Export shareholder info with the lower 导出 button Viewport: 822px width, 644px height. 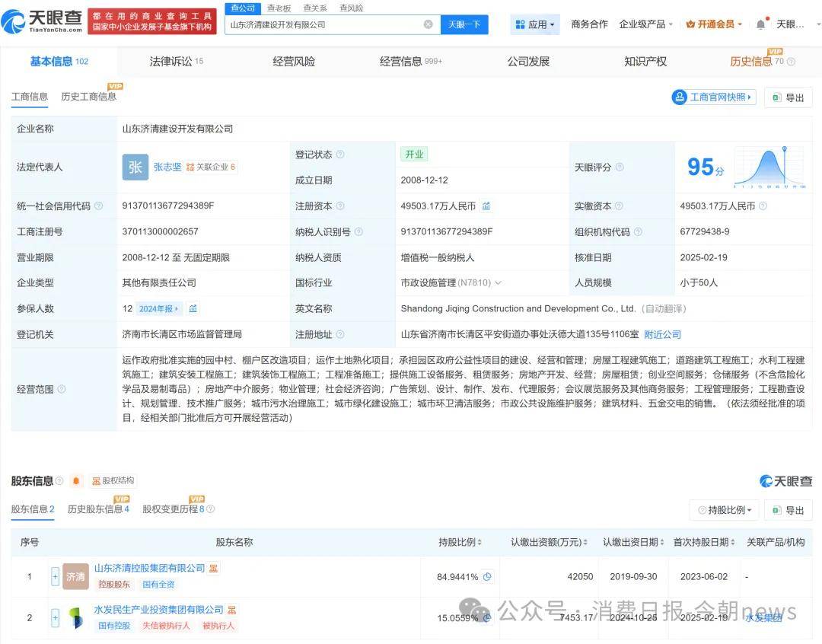tap(789, 510)
